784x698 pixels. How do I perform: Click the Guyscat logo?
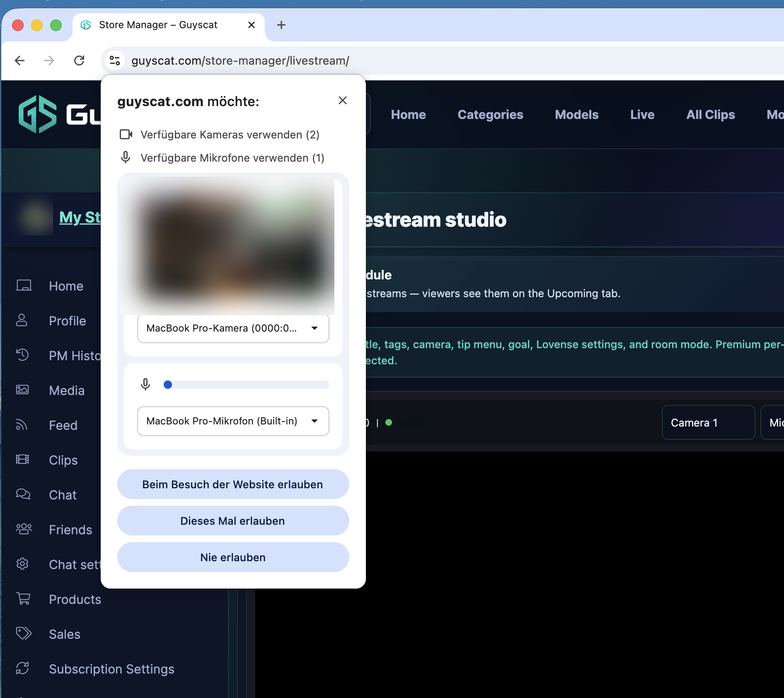[59, 114]
